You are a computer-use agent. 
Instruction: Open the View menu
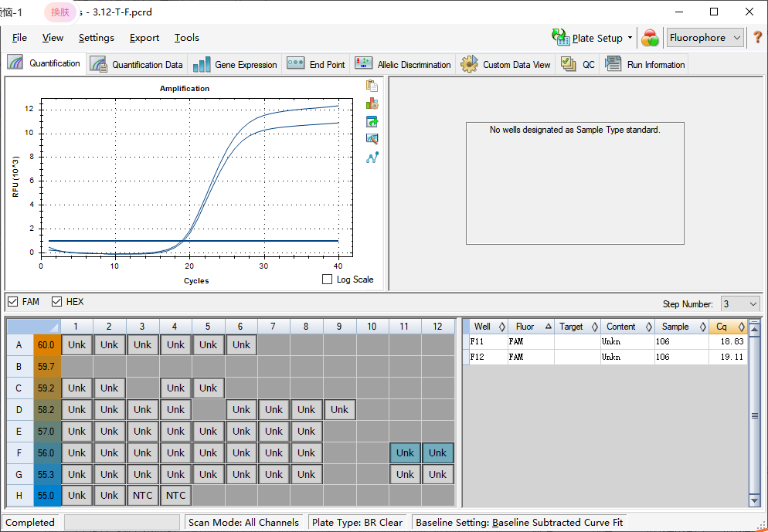[x=53, y=38]
